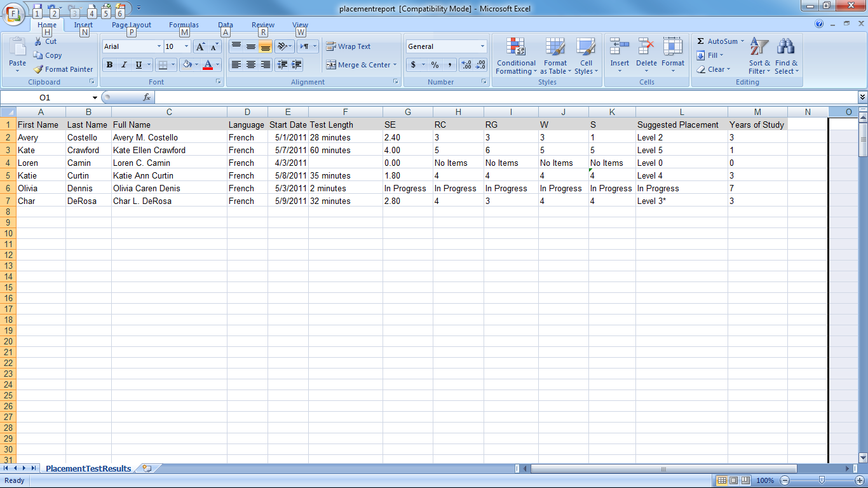Click the Cut scissors icon
The width and height of the screenshot is (868, 488).
[38, 41]
